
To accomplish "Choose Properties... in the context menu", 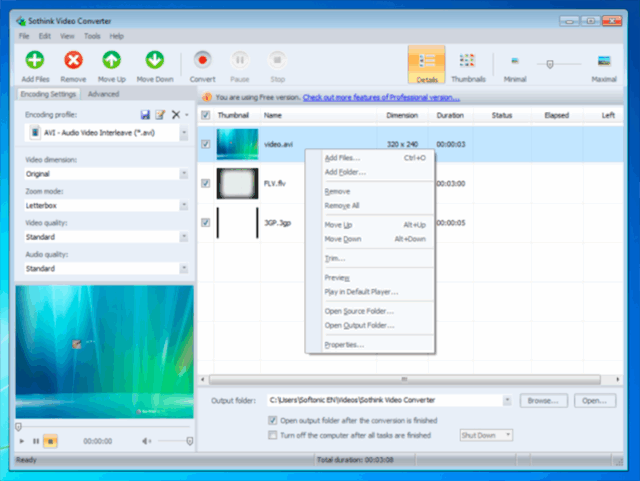I will click(x=371, y=345).
